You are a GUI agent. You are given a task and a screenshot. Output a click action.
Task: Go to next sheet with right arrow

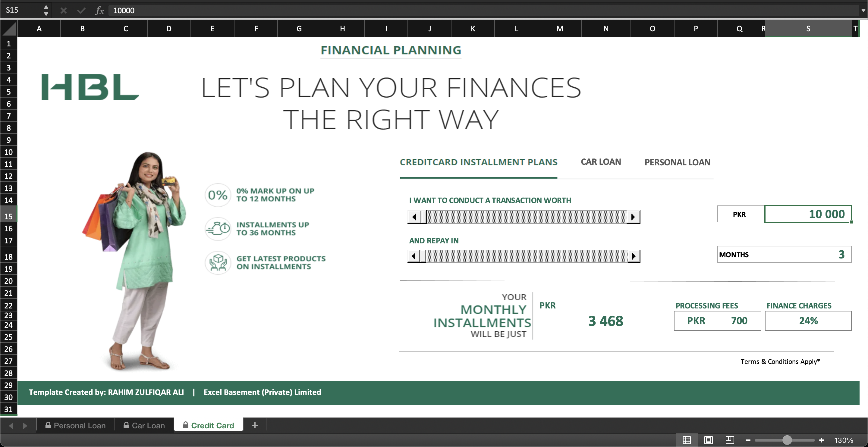coord(25,426)
